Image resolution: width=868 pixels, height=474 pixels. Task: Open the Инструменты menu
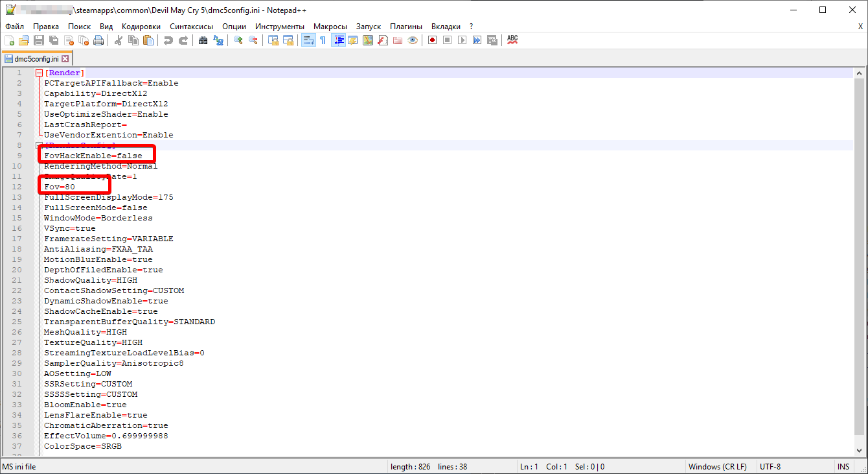tap(280, 27)
